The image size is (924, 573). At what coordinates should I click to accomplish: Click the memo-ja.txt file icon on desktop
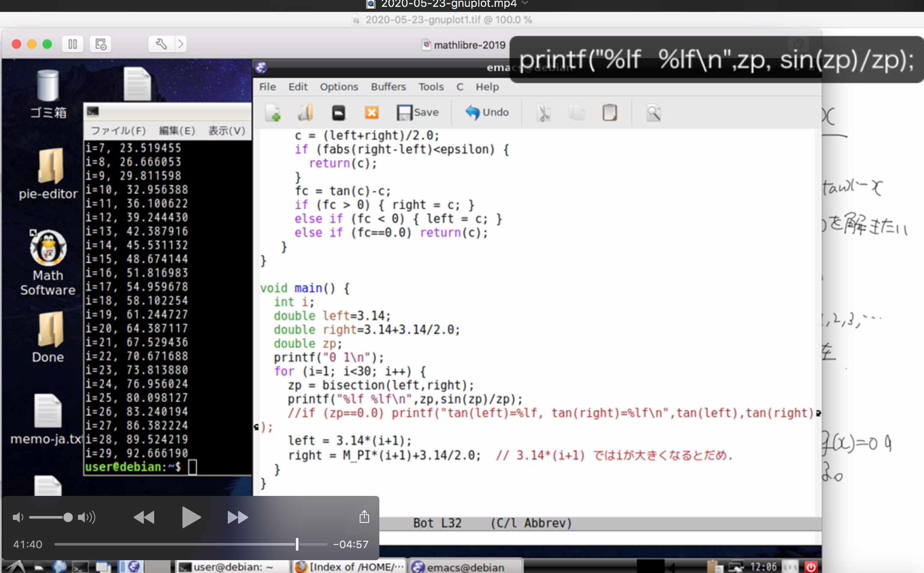48,411
